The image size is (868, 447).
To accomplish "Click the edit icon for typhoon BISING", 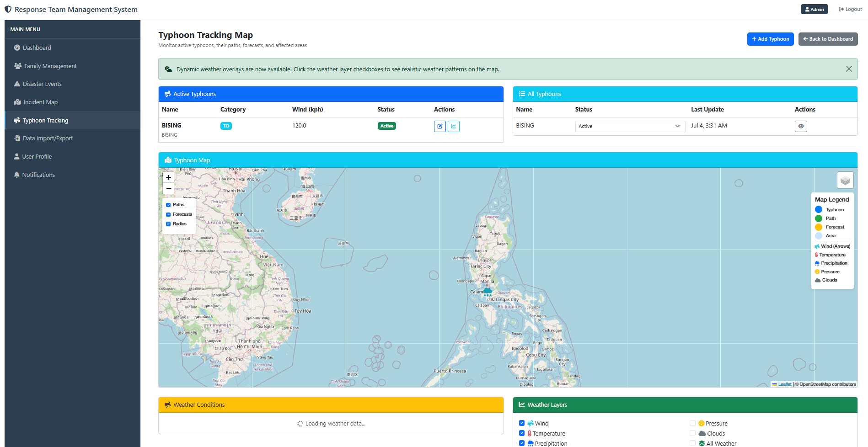I will (439, 126).
